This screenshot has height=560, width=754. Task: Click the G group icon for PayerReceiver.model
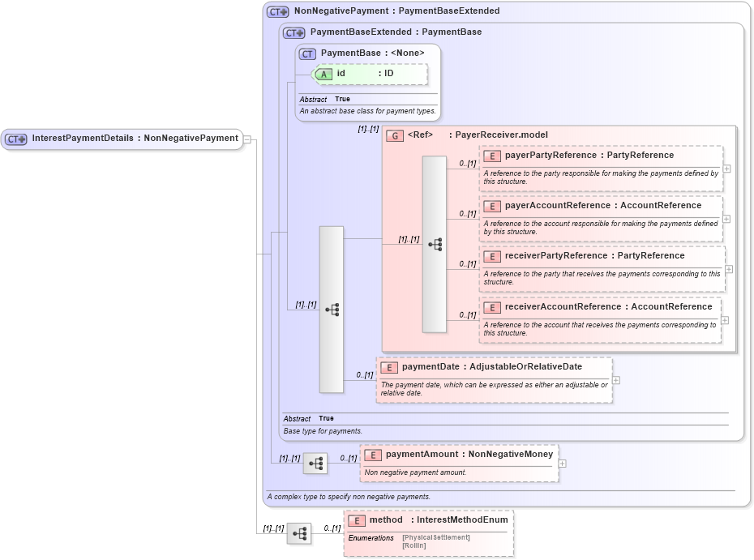pos(396,135)
